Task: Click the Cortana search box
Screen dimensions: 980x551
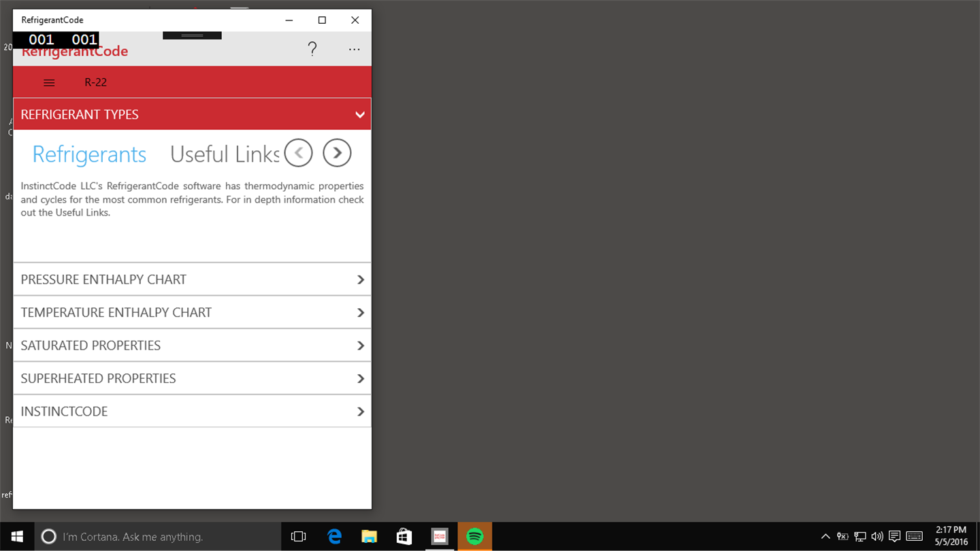Action: tap(157, 537)
